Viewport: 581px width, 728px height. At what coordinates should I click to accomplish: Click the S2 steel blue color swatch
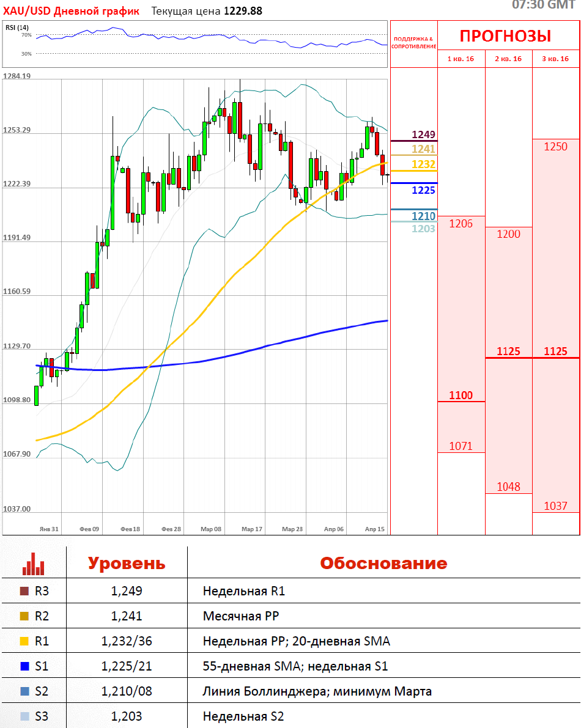tap(24, 691)
